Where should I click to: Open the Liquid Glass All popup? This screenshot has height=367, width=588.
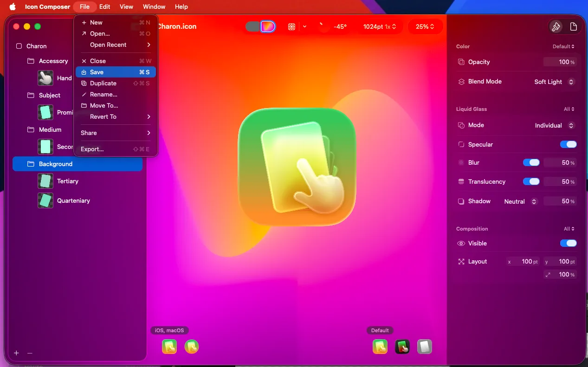569,109
